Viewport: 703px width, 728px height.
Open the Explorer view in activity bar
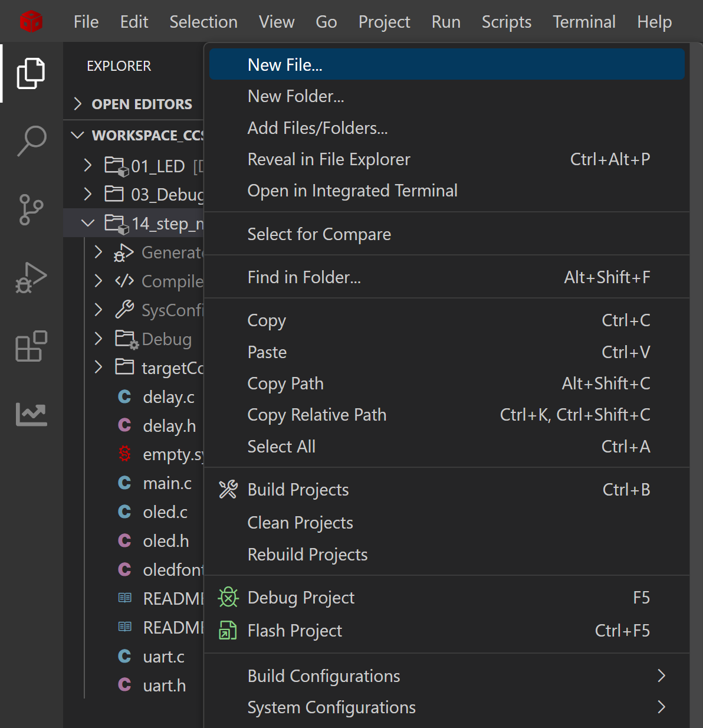[31, 73]
